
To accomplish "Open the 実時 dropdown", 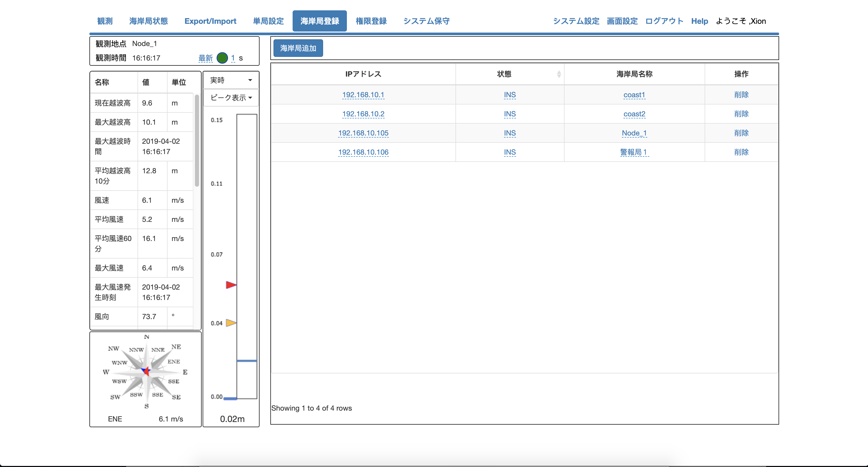I will (231, 80).
